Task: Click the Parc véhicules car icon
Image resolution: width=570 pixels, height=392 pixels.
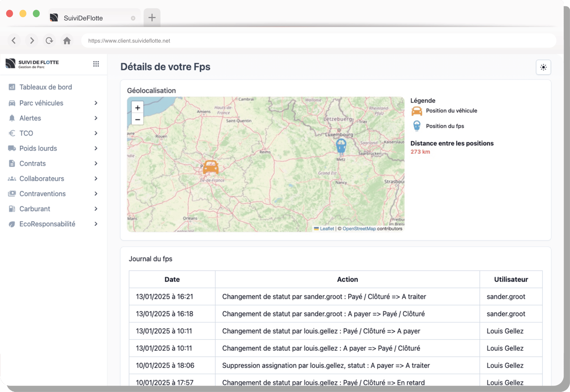Action: (12, 103)
